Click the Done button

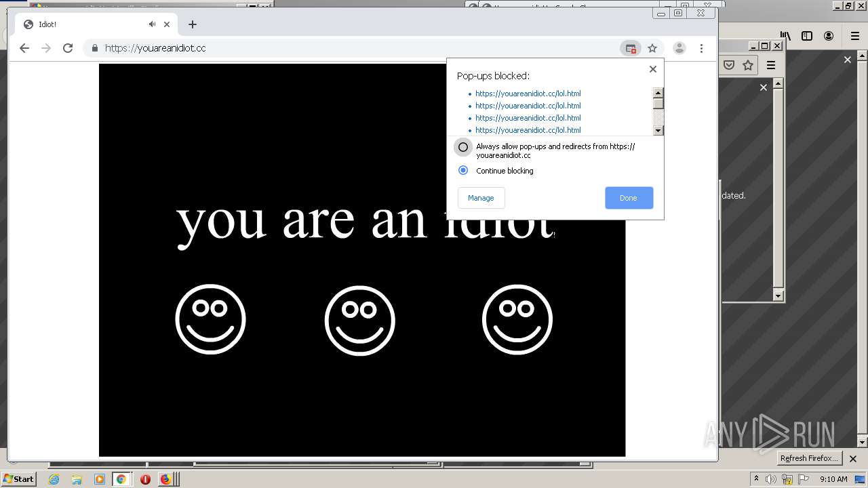point(629,198)
